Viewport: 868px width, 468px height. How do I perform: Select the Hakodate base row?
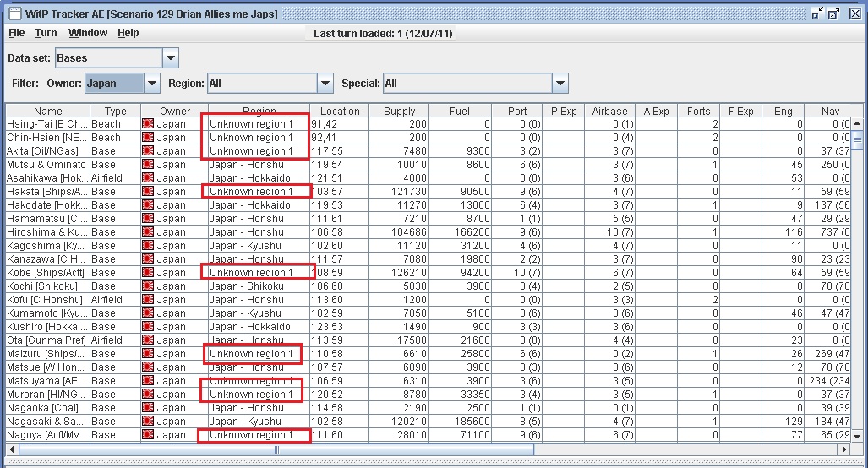pos(428,205)
